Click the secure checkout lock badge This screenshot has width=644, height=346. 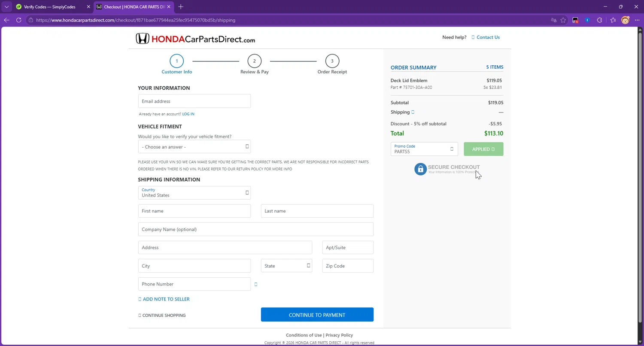click(447, 169)
